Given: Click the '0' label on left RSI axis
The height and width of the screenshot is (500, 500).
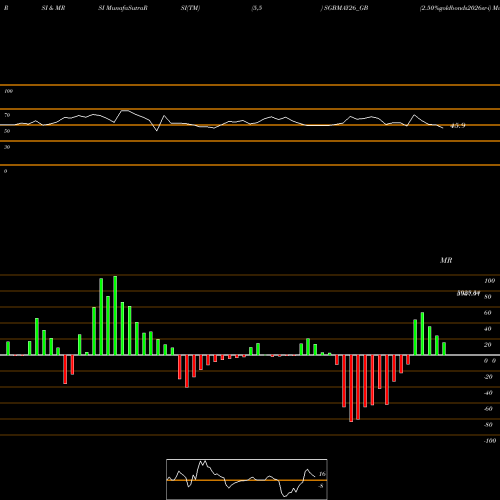Looking at the screenshot, I should (5, 171).
